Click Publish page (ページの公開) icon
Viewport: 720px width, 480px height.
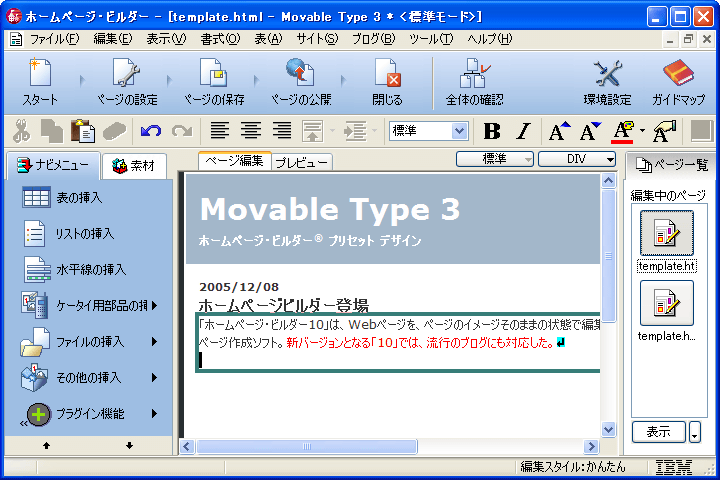tap(301, 82)
